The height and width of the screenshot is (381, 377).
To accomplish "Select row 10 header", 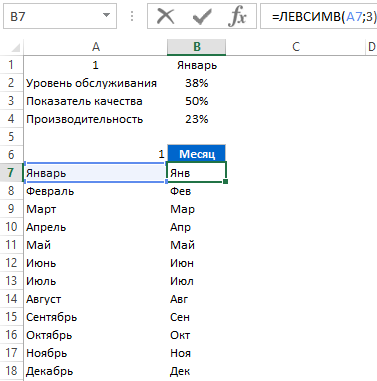I will coord(11,227).
